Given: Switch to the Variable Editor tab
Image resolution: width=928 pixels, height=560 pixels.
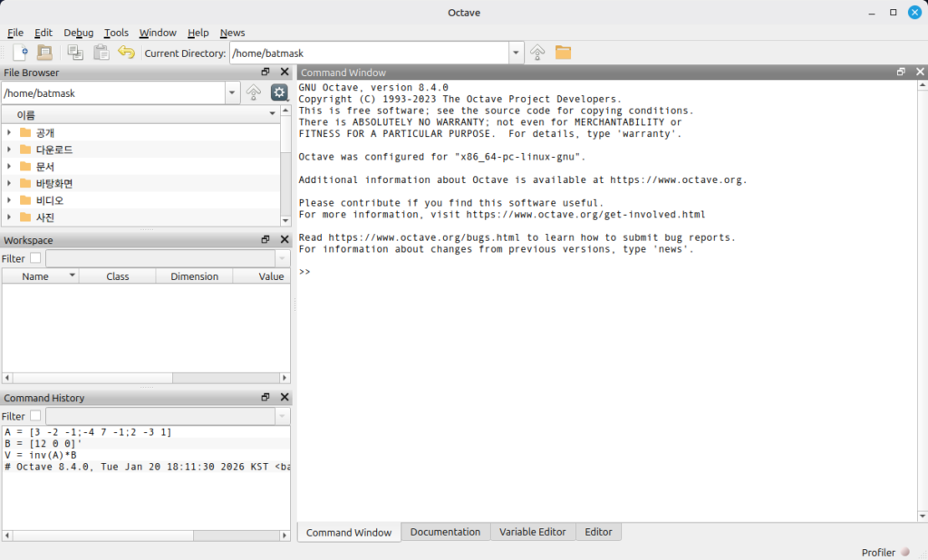Looking at the screenshot, I should point(532,532).
